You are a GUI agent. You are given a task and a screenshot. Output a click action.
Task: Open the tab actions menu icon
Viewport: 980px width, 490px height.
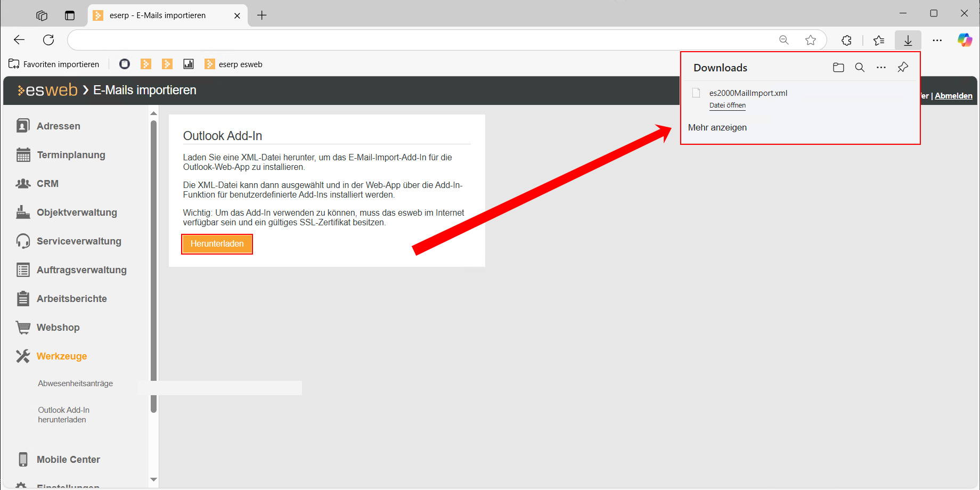(x=70, y=15)
